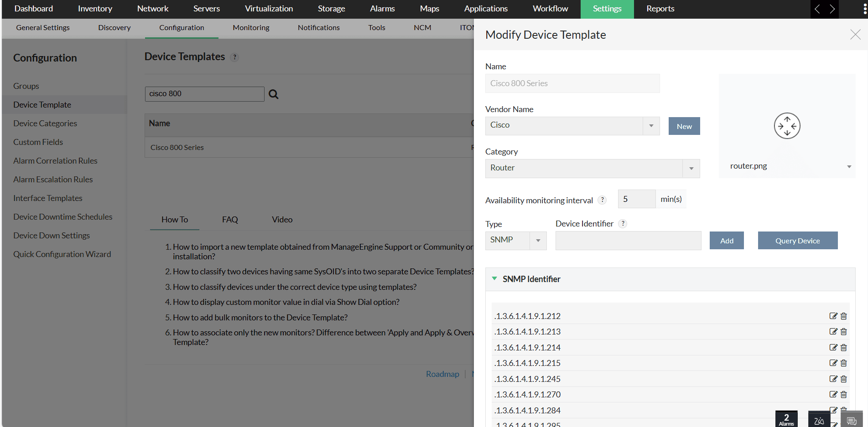
Task: Delete SNMP identifier .1.3.6.1.4.1.9.1.245
Action: [x=844, y=379]
